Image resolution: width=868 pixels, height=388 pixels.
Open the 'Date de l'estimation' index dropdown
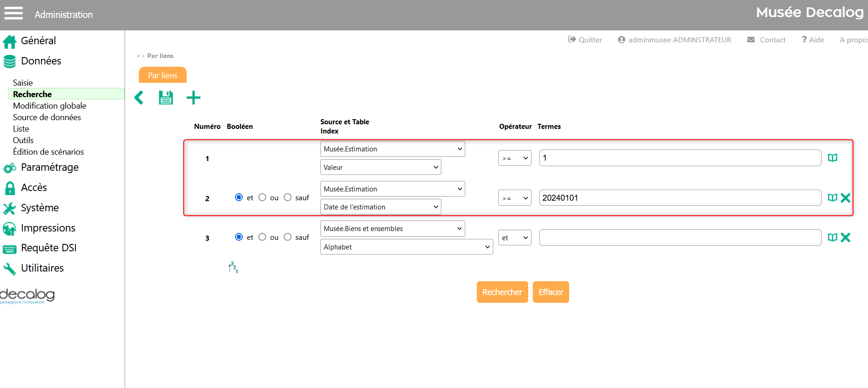[380, 207]
